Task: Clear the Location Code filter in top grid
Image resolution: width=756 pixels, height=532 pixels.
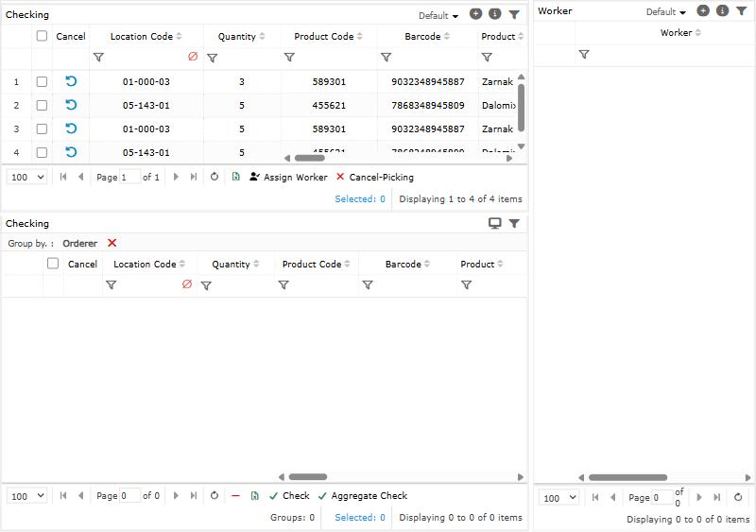Action: (193, 57)
